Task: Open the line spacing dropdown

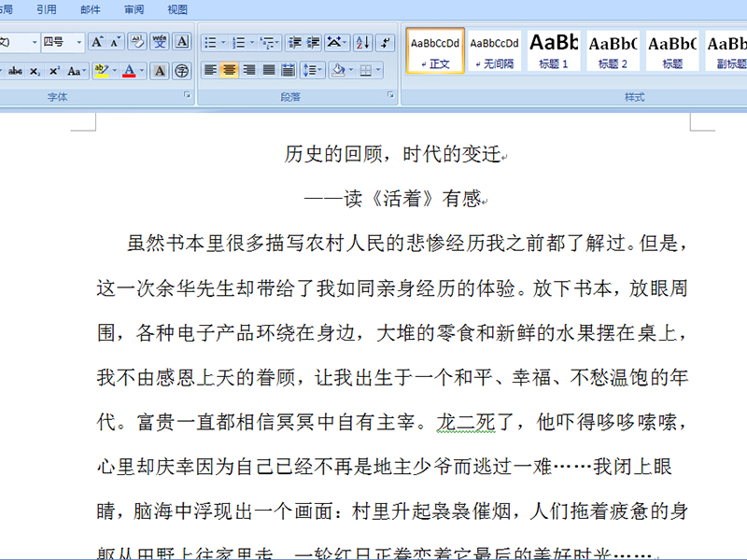Action: (313, 70)
